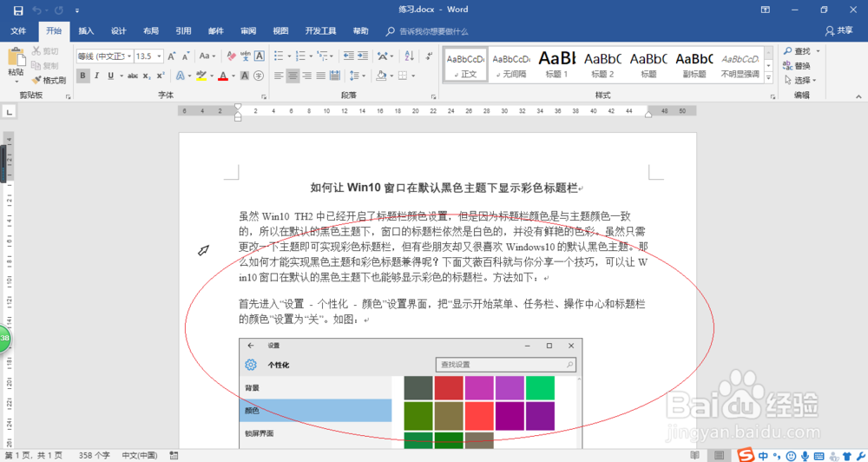The height and width of the screenshot is (462, 868).
Task: Click the Format Painter (格式刷) button
Action: click(x=49, y=80)
